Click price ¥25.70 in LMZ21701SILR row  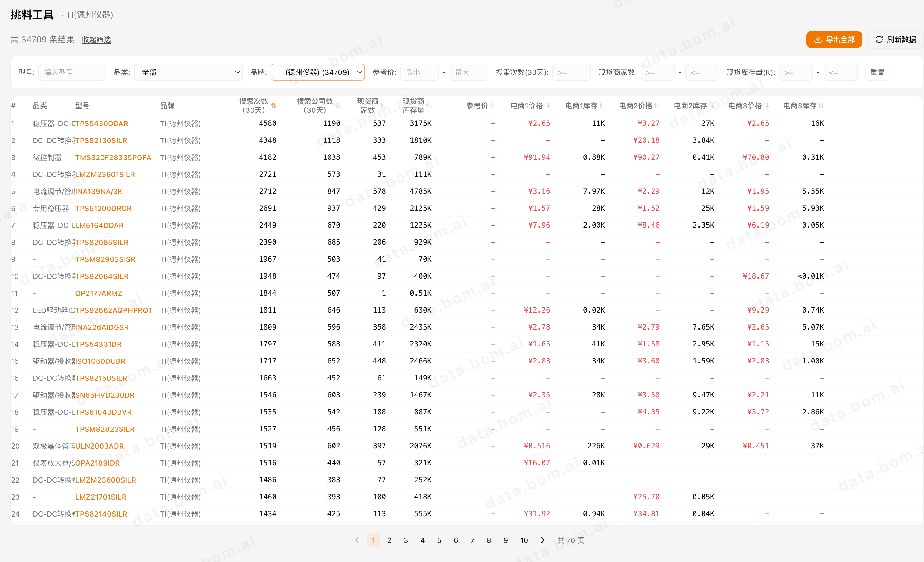pyautogui.click(x=646, y=497)
